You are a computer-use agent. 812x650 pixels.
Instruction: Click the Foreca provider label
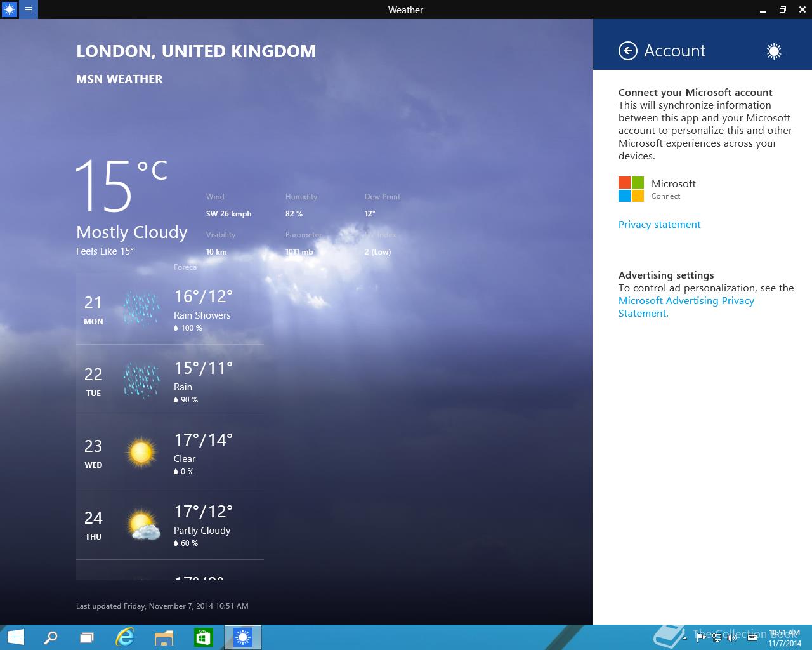(x=185, y=267)
